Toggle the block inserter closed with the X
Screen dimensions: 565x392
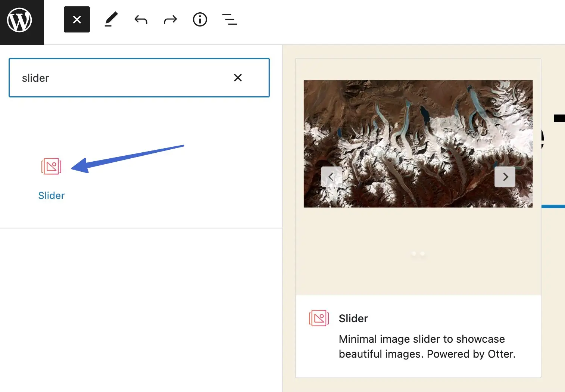[77, 19]
